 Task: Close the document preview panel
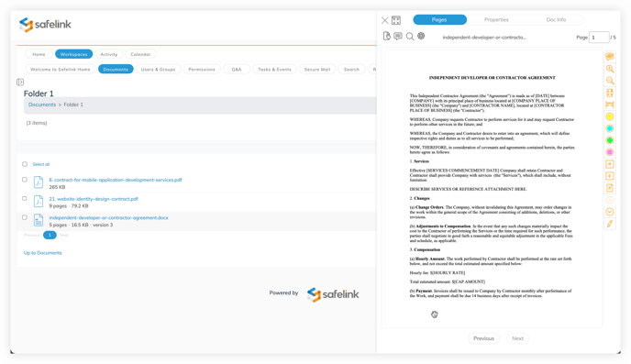point(384,20)
